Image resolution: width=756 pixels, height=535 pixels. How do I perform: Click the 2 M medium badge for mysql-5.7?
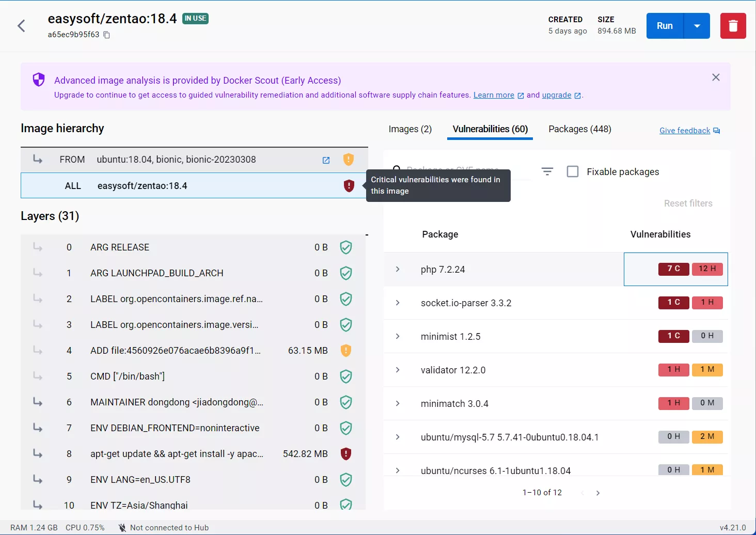(707, 437)
